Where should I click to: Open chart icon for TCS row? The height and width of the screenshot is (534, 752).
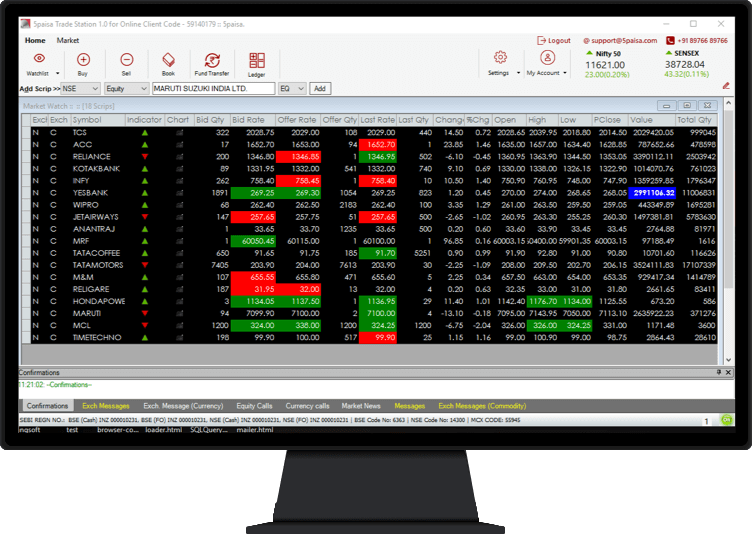coord(179,133)
